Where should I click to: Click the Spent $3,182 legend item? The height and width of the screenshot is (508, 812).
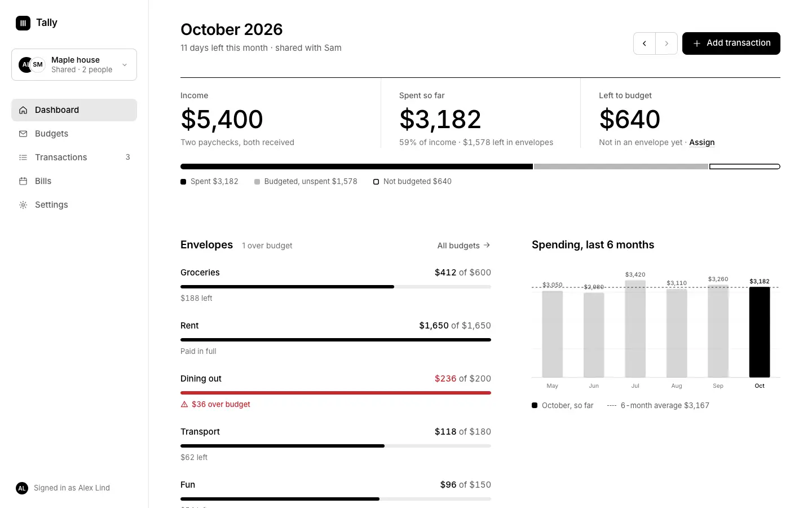(209, 182)
